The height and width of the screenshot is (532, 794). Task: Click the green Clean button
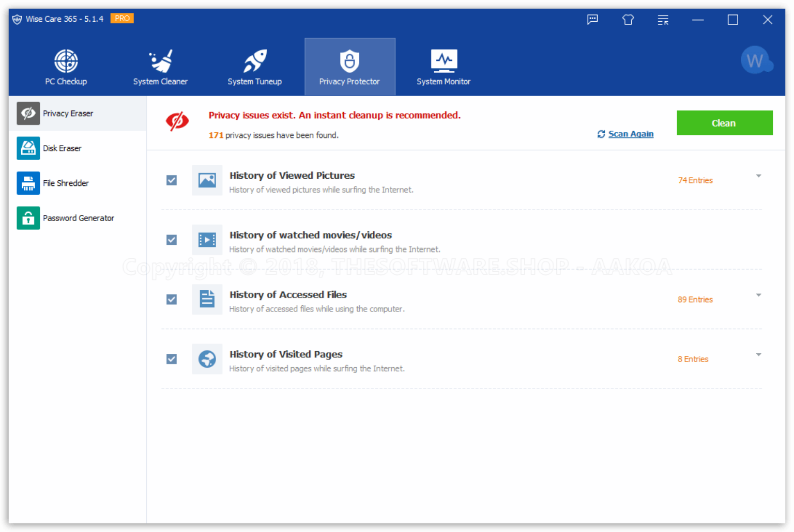coord(725,123)
